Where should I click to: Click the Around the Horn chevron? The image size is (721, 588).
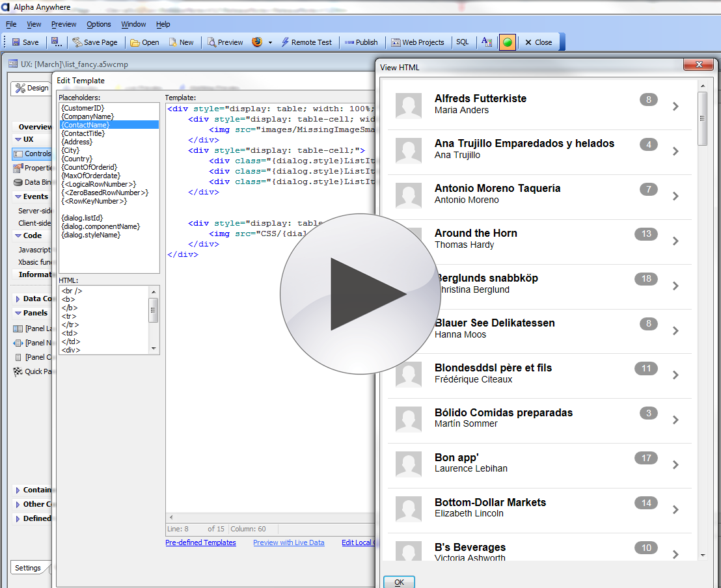coord(675,241)
